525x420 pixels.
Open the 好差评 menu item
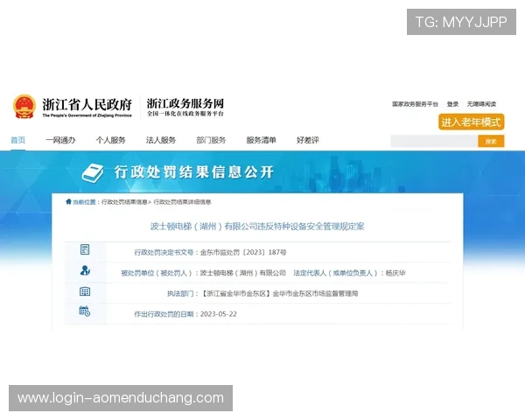pyautogui.click(x=308, y=140)
